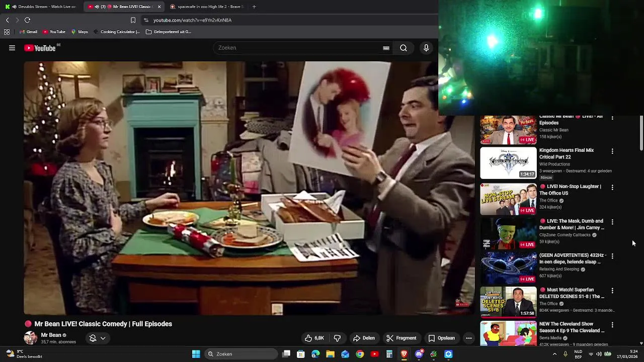This screenshot has height=362, width=644.
Task: Start voice search with microphone icon
Action: pos(426,48)
